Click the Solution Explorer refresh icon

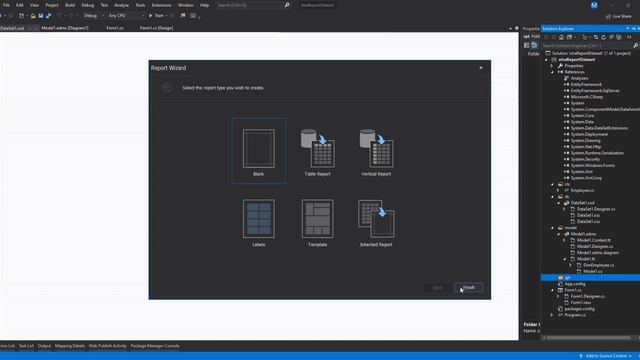coord(604,37)
